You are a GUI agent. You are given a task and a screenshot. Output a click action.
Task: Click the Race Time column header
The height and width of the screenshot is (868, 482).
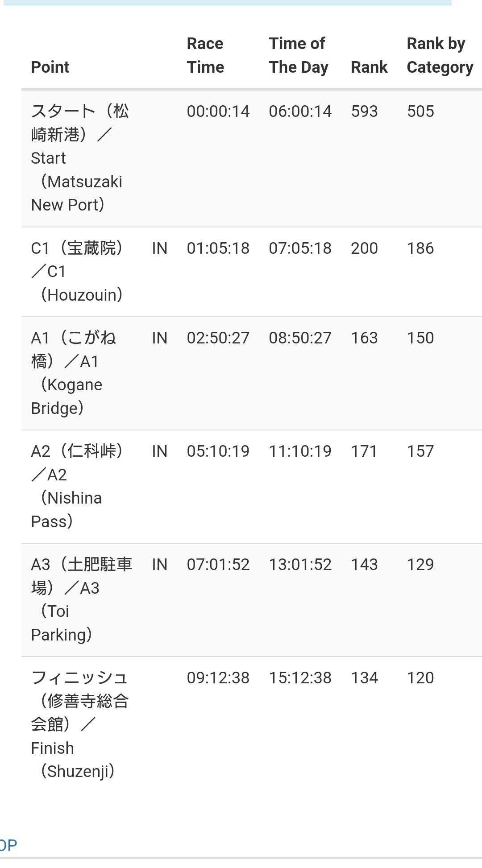click(x=205, y=55)
